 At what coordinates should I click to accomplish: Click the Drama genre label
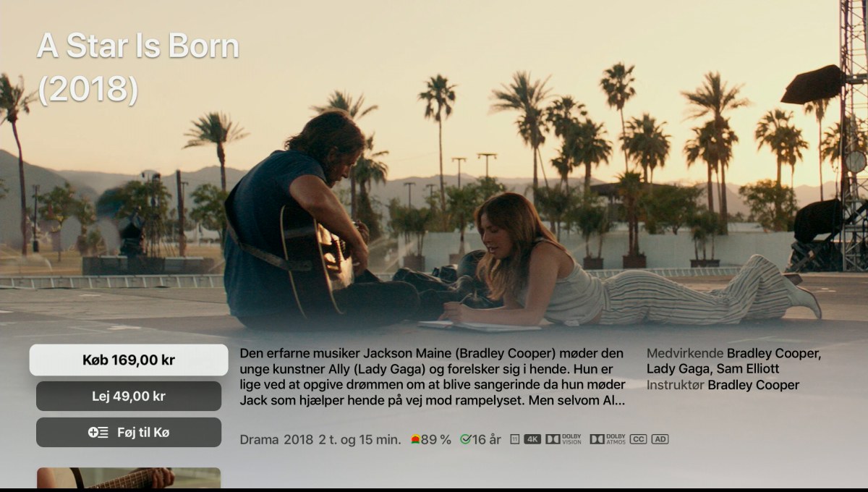click(259, 439)
